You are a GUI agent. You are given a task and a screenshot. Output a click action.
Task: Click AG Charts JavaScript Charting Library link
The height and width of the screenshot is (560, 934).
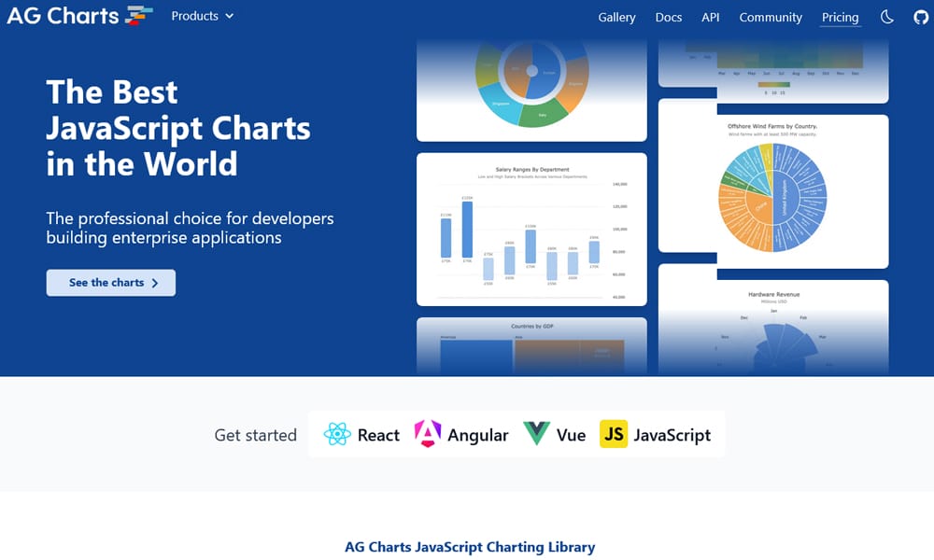pos(469,547)
